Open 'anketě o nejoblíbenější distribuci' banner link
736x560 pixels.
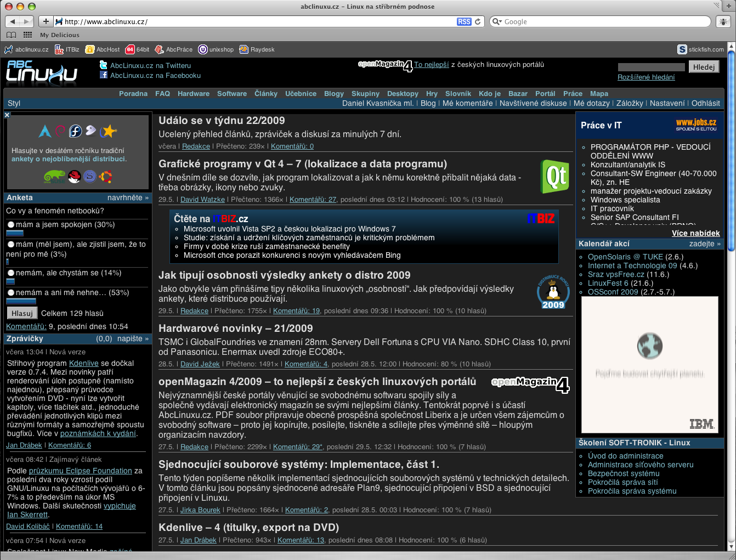pyautogui.click(x=69, y=159)
